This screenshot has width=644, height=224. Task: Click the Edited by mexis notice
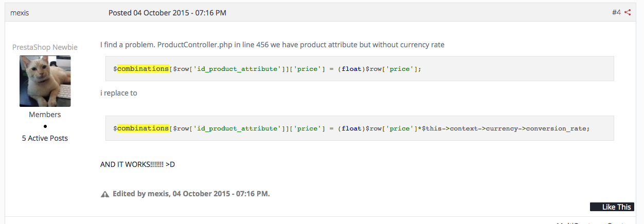click(x=191, y=194)
